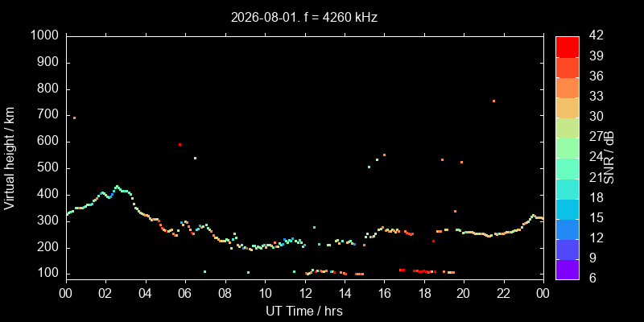The height and width of the screenshot is (322, 644).
Task: Click the 'UT Time / hrs' axis label
Action: tap(304, 311)
